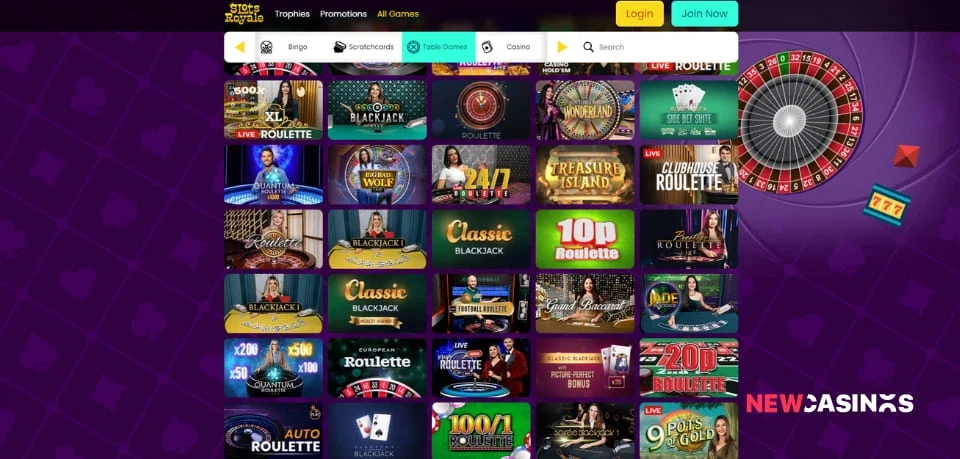This screenshot has height=459, width=960.
Task: Select the 9 Pots of Gold tile
Action: [689, 431]
